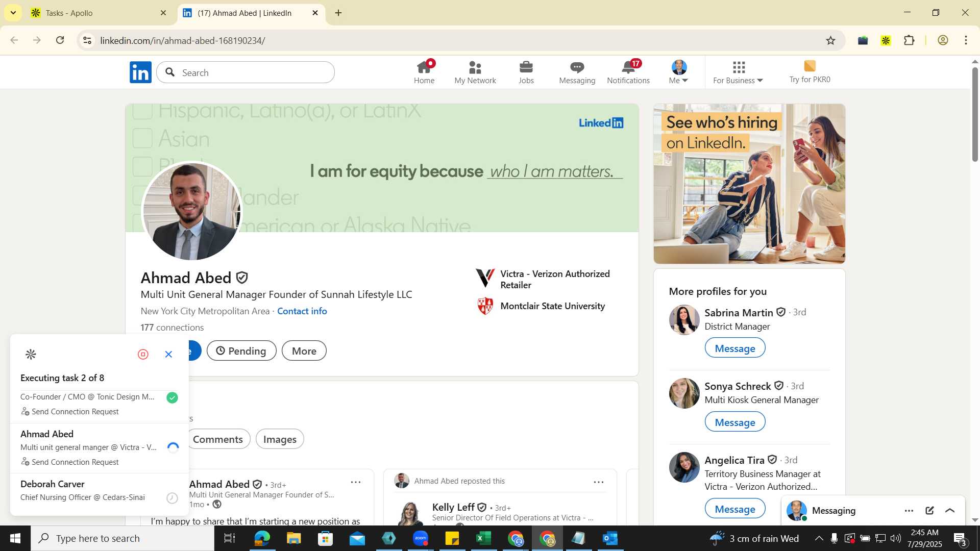Open the tab search dropdown arrow
Screen dimensions: 980x551
coord(13,13)
